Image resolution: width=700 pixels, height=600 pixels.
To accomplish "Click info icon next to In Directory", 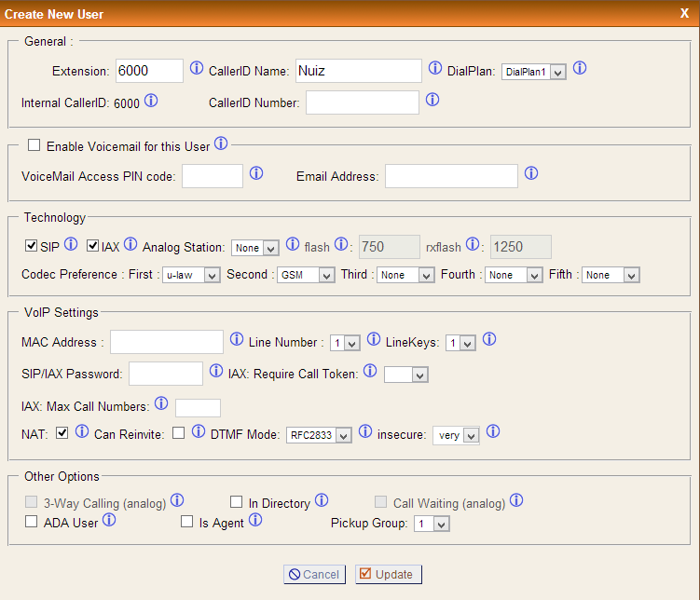I will [322, 500].
